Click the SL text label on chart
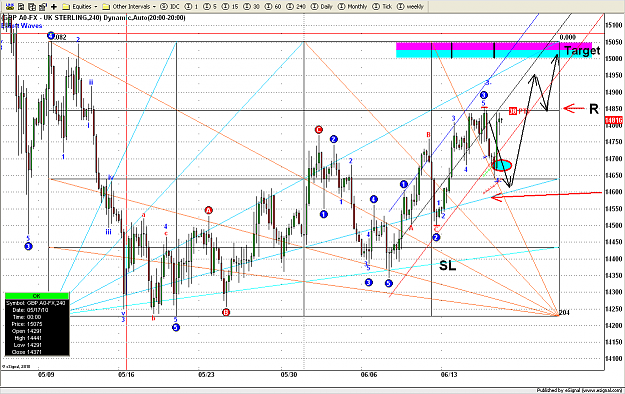Screen dimensions: 625x394 click(x=447, y=265)
